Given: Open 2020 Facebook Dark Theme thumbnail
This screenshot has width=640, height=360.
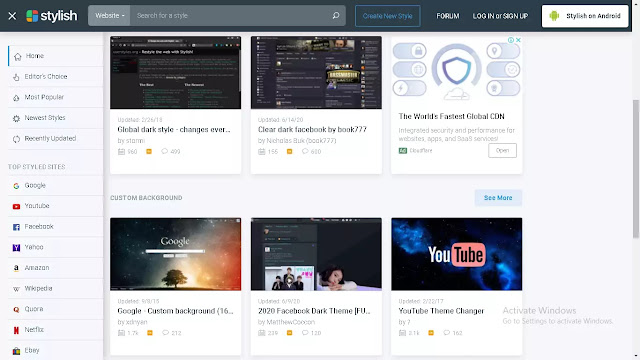Looking at the screenshot, I should [316, 254].
